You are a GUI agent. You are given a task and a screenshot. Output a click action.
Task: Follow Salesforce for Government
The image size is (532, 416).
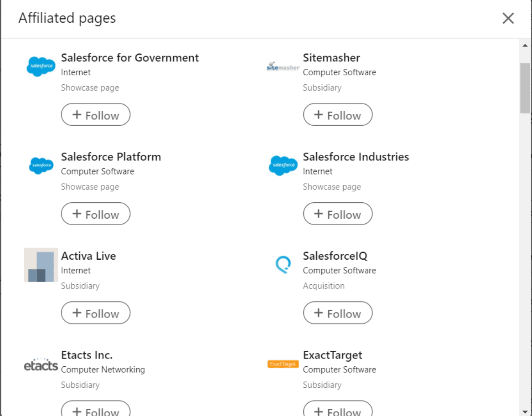pos(96,115)
